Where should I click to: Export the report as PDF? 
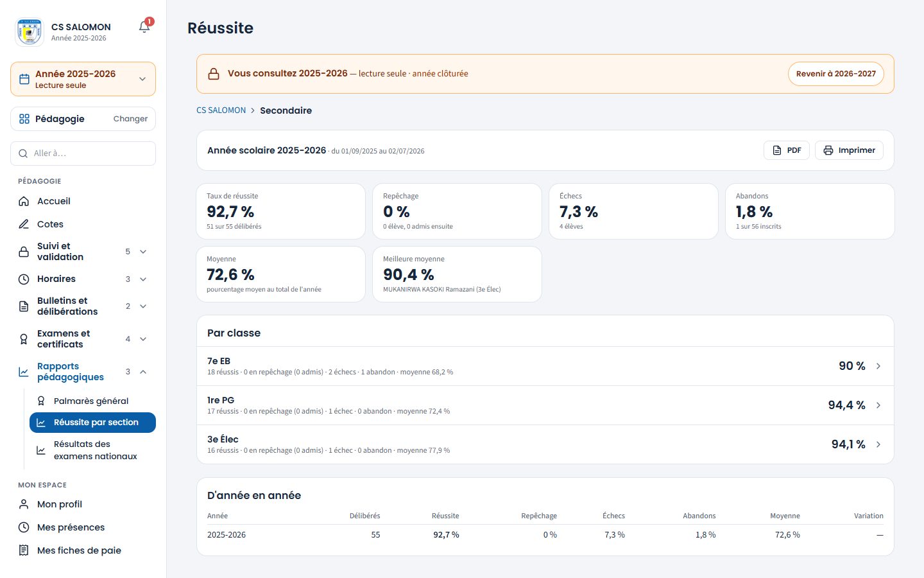pos(787,150)
